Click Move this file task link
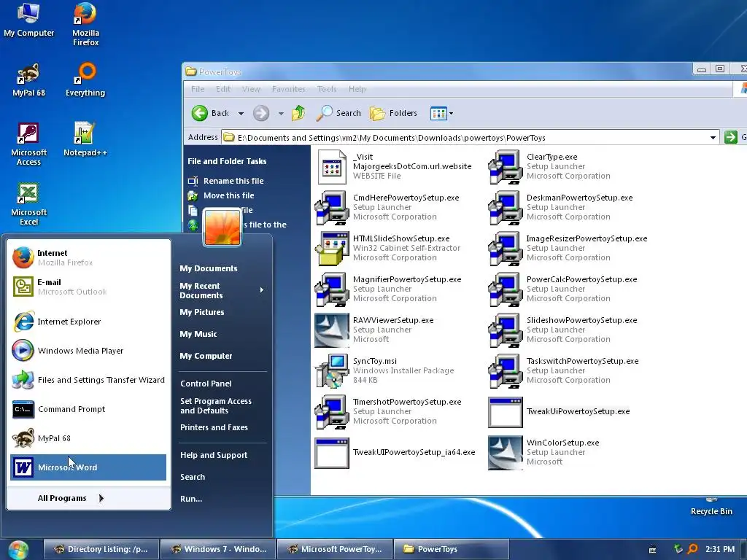Viewport: 747px width, 560px height. pyautogui.click(x=228, y=195)
